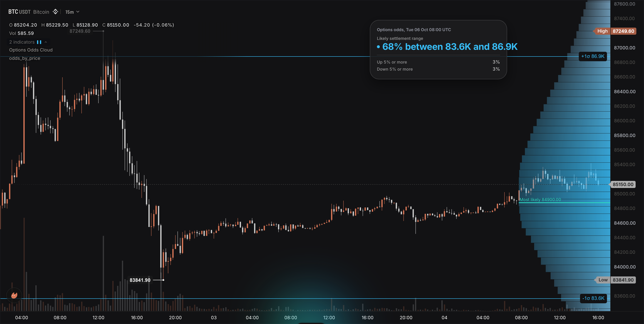
Task: Click the current price 85150.00 axis label
Action: [x=623, y=184]
